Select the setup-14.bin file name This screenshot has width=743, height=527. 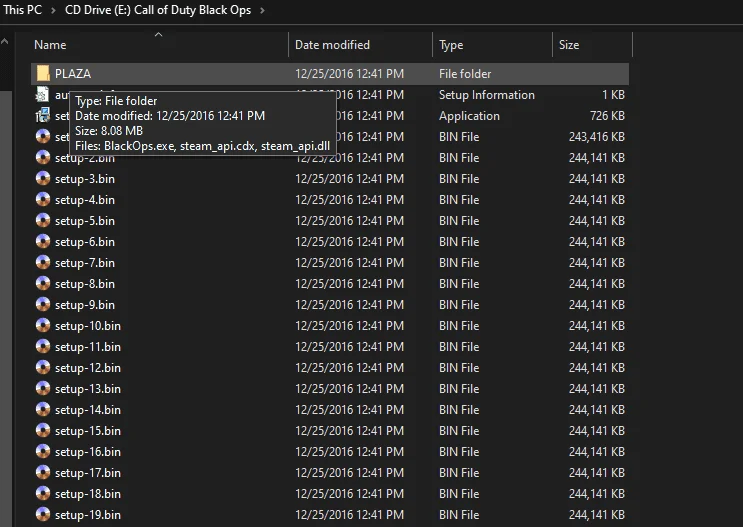tap(88, 409)
